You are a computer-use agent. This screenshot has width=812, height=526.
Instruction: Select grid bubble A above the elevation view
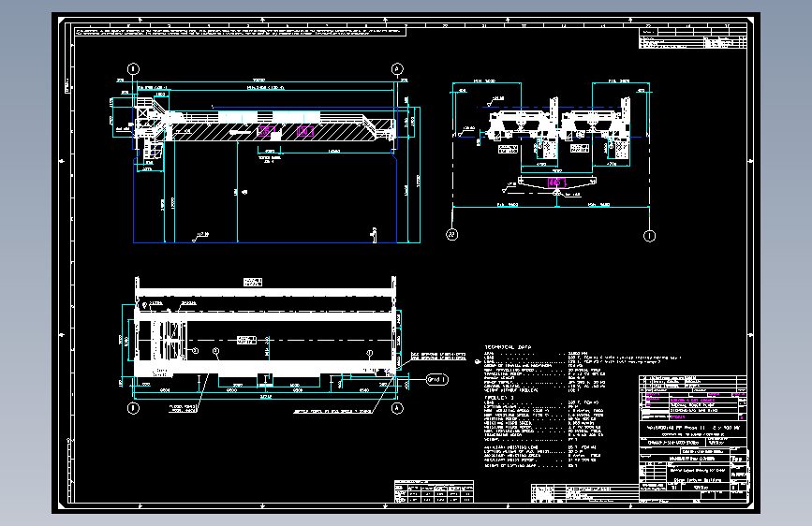pos(397,69)
